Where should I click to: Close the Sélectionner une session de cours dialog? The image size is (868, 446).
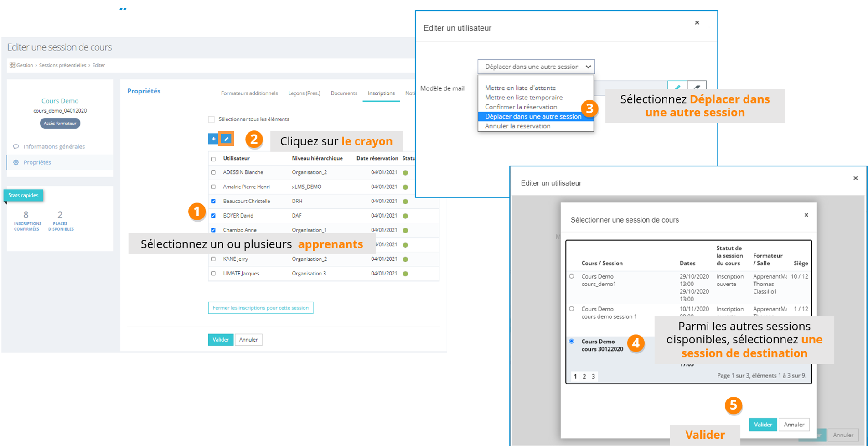click(x=806, y=215)
